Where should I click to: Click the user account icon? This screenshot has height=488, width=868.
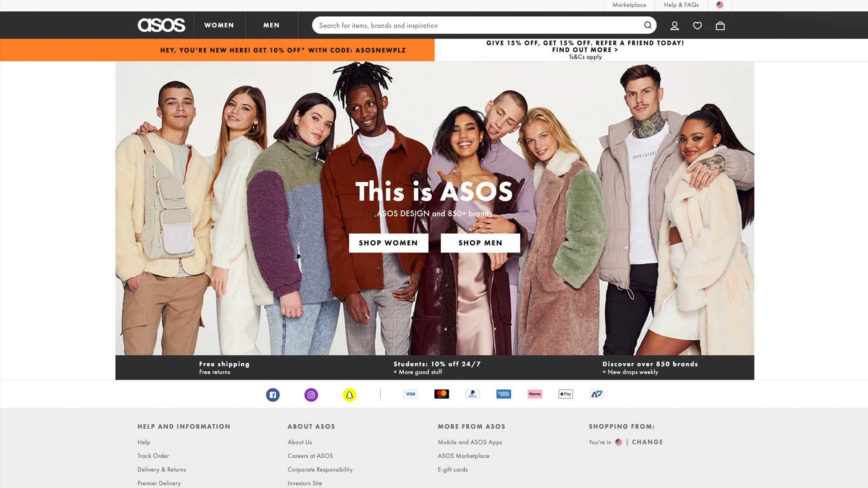tap(674, 25)
